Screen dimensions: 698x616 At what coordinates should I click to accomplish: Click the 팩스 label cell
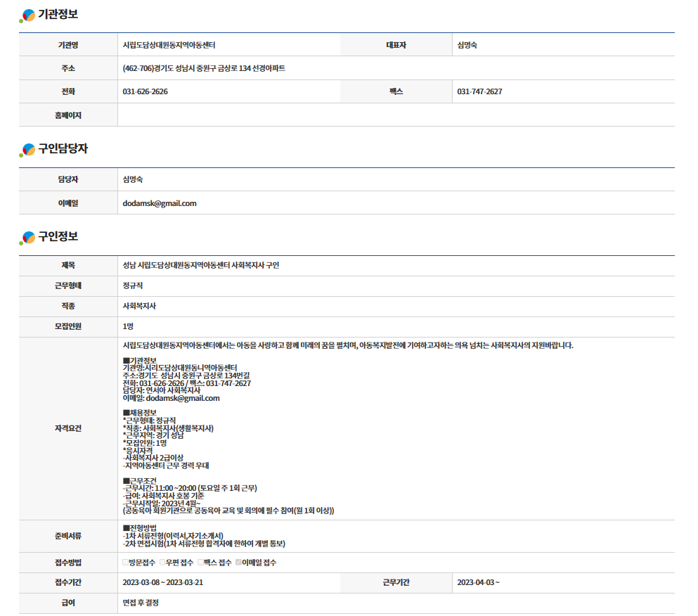(396, 91)
